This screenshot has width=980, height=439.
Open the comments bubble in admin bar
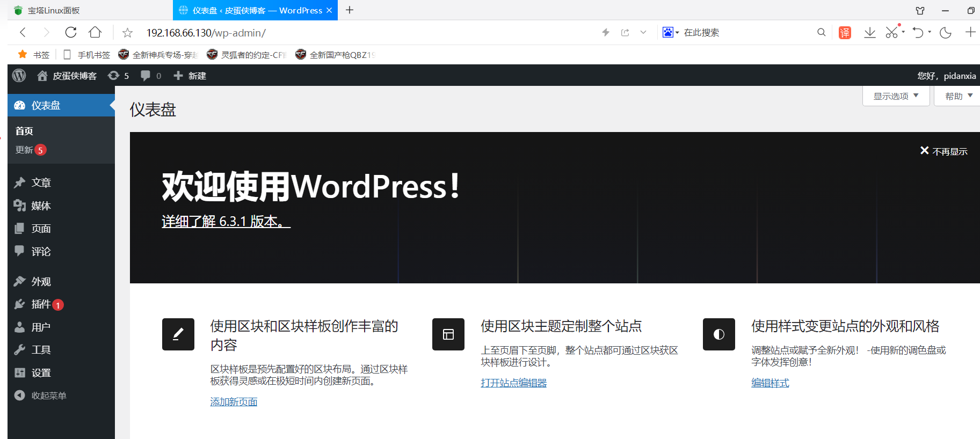(146, 76)
